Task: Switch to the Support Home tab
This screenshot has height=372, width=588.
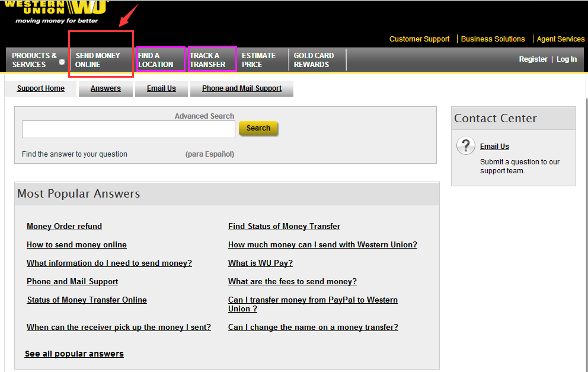Action: (40, 88)
